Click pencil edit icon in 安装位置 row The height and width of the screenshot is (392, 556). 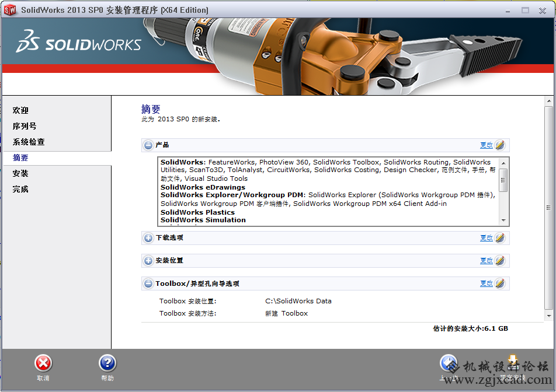click(x=500, y=261)
